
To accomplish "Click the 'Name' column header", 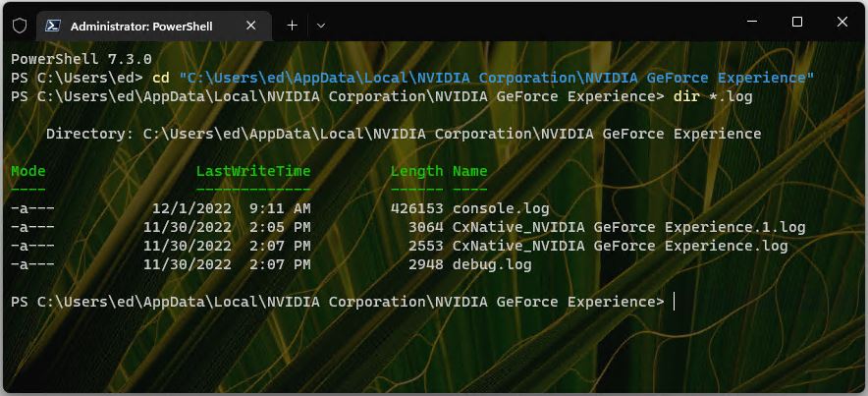I will pos(470,171).
